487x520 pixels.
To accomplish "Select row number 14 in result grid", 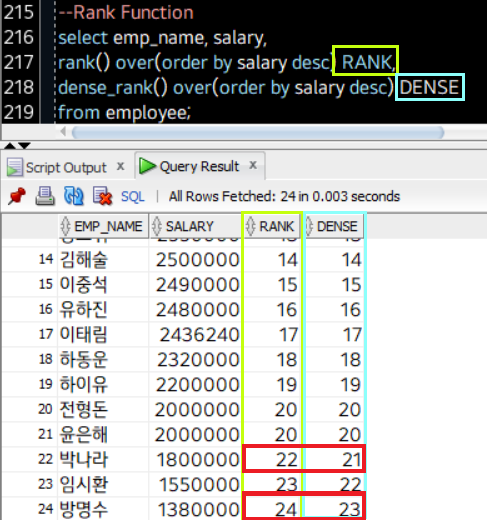I will 46,259.
